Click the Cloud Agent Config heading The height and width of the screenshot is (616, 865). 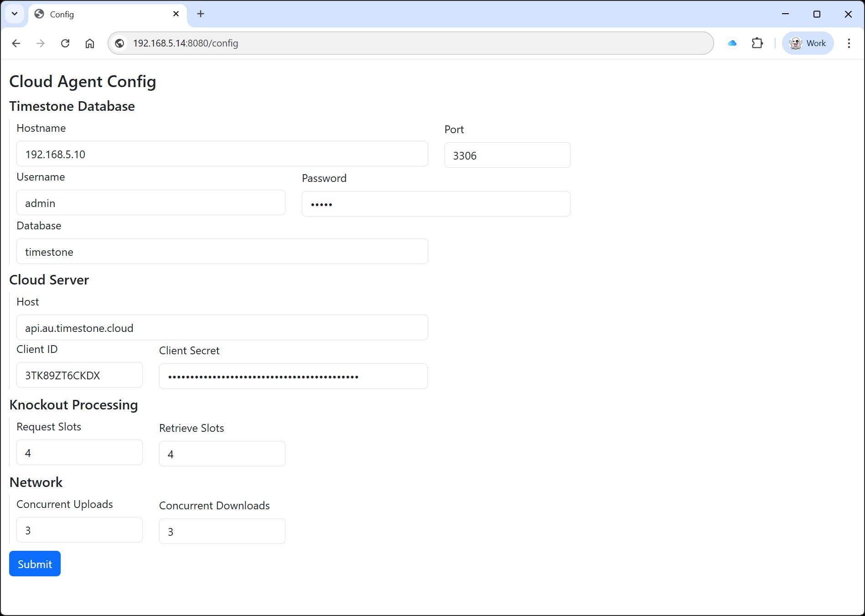click(x=83, y=82)
